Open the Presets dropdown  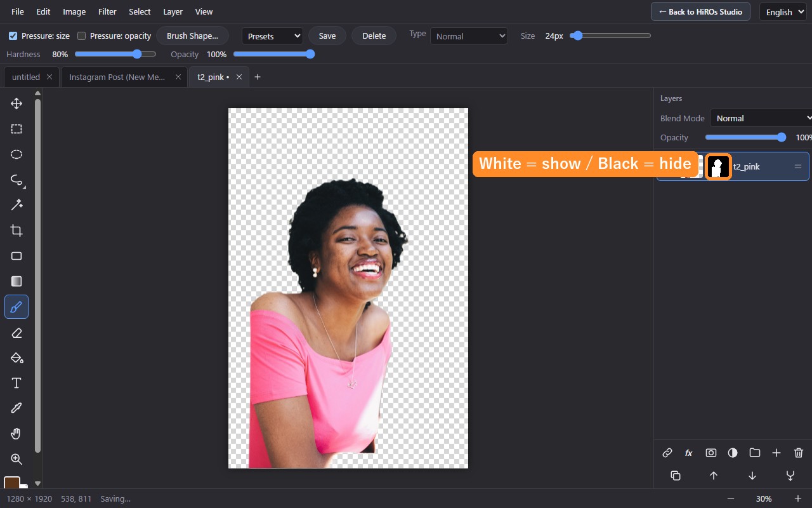(x=272, y=36)
